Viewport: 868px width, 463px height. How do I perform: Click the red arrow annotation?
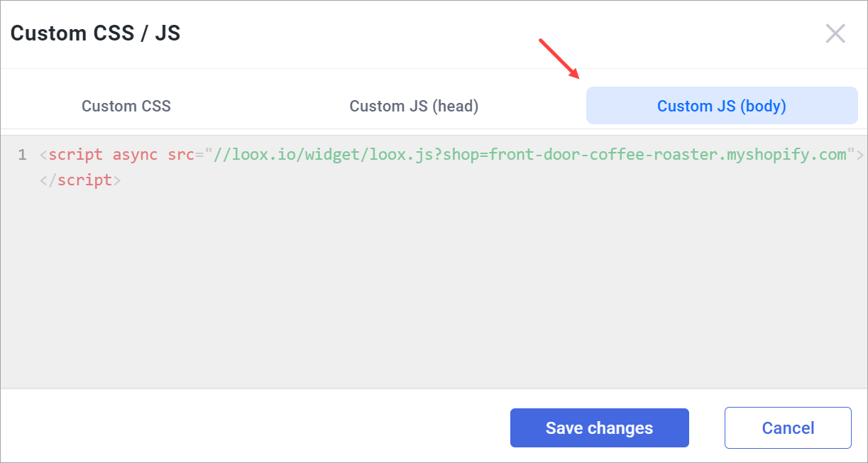point(559,58)
